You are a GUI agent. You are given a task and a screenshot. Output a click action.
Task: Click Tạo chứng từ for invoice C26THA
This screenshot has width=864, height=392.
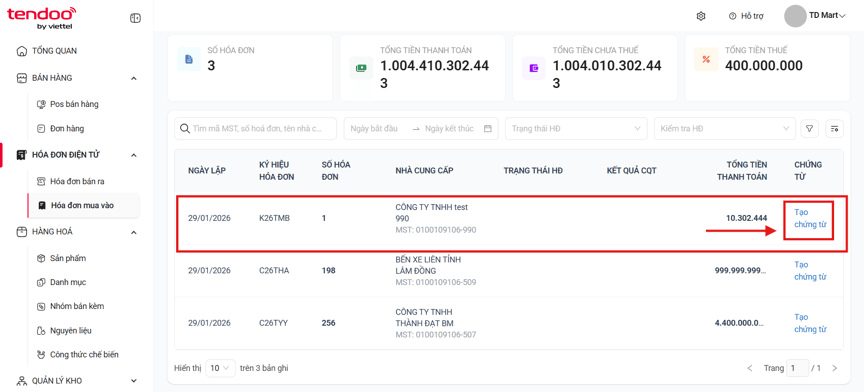pyautogui.click(x=810, y=271)
